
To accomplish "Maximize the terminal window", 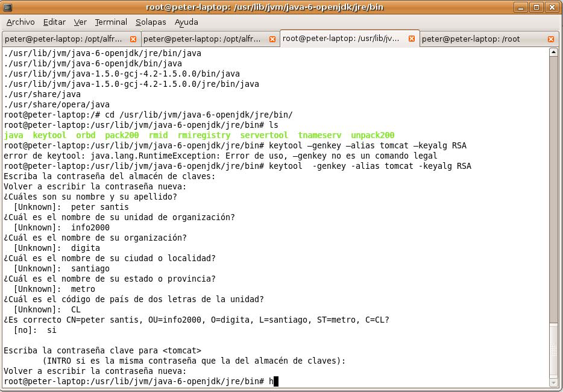I will click(536, 7).
